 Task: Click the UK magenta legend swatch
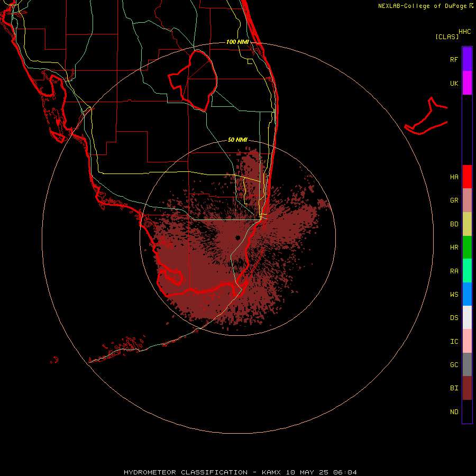tap(467, 83)
